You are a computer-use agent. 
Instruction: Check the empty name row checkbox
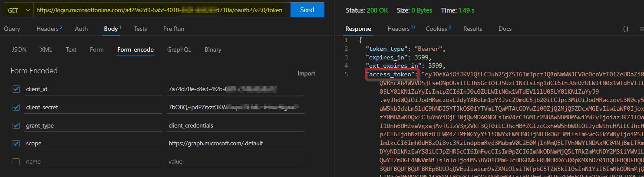click(16, 161)
